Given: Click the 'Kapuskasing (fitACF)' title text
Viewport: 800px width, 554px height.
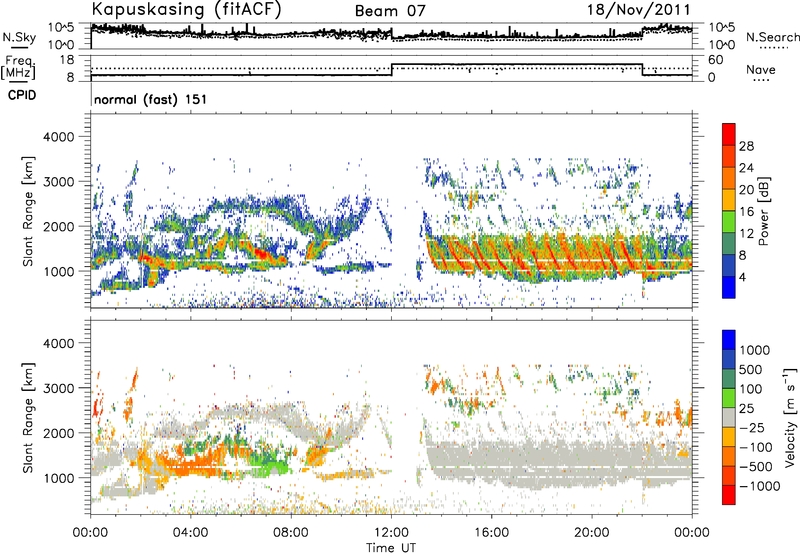Looking at the screenshot, I should (187, 10).
